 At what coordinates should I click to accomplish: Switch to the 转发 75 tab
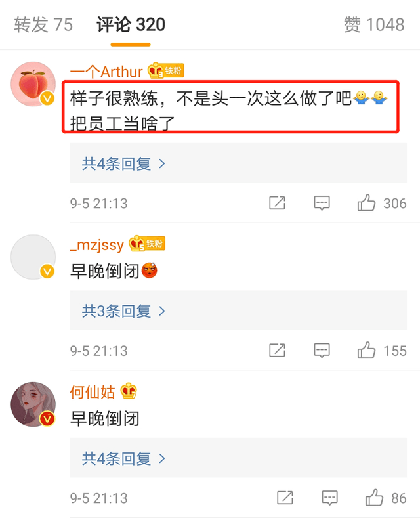[x=43, y=24]
